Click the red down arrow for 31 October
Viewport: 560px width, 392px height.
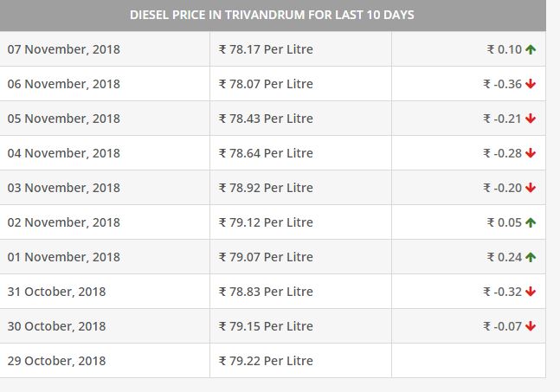(x=531, y=292)
